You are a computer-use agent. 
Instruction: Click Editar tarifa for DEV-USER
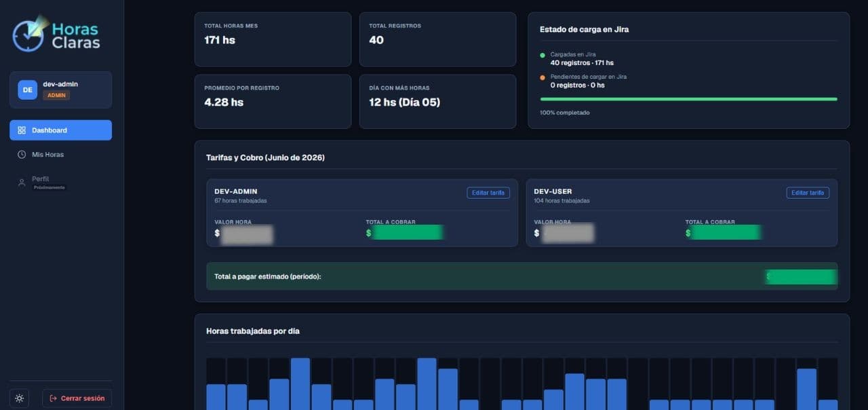[x=808, y=193]
